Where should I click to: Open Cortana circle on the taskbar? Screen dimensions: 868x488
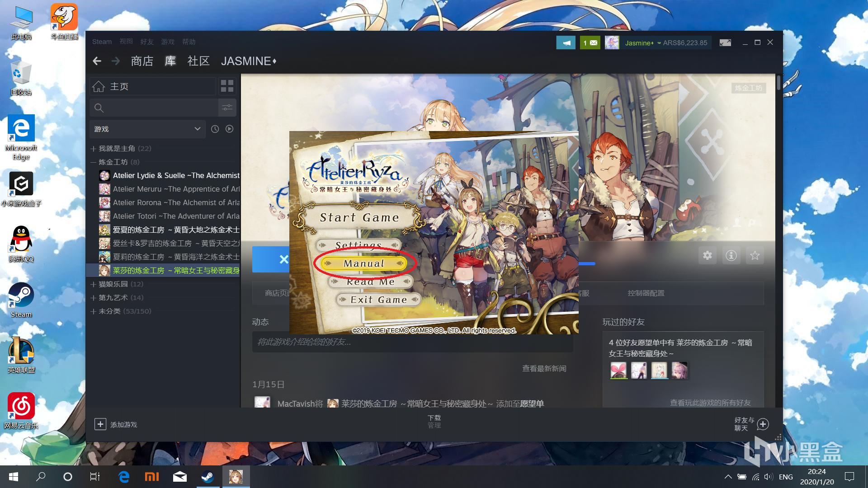pos(67,477)
